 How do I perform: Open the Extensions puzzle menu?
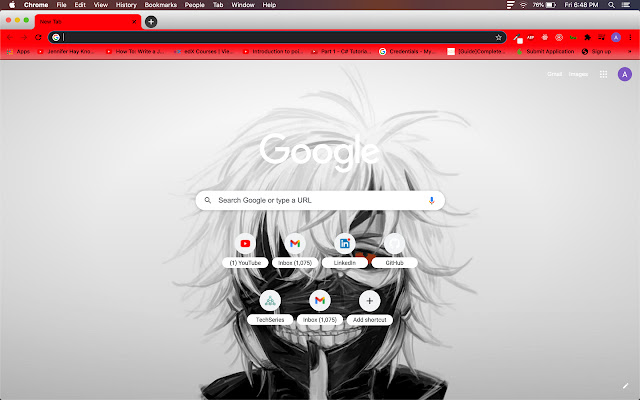pos(587,38)
